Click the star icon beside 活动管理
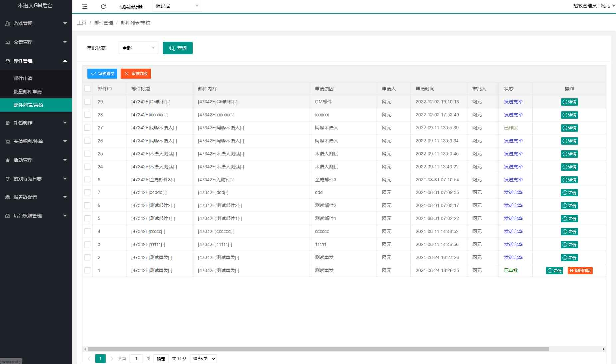Screen dimensions: 616x364 pyautogui.click(x=8, y=160)
